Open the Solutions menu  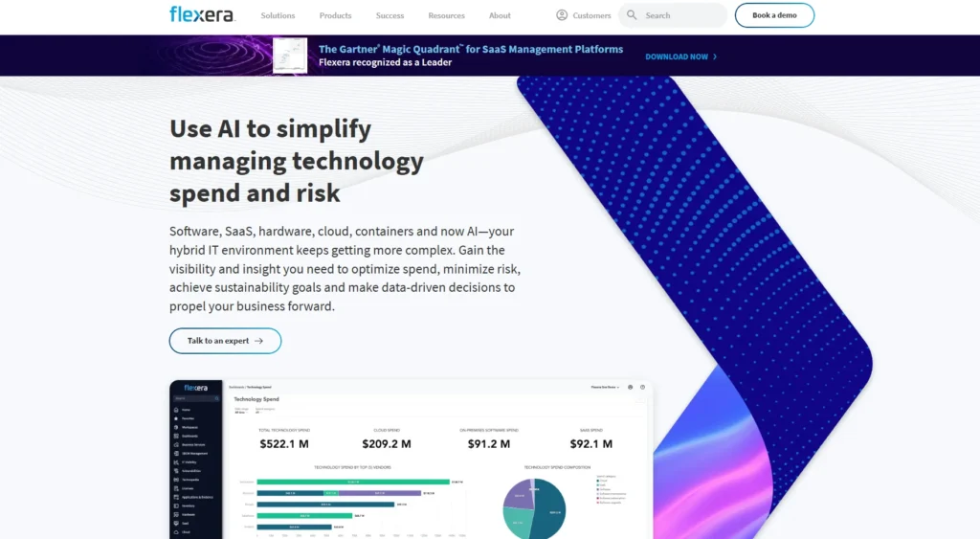click(x=278, y=15)
